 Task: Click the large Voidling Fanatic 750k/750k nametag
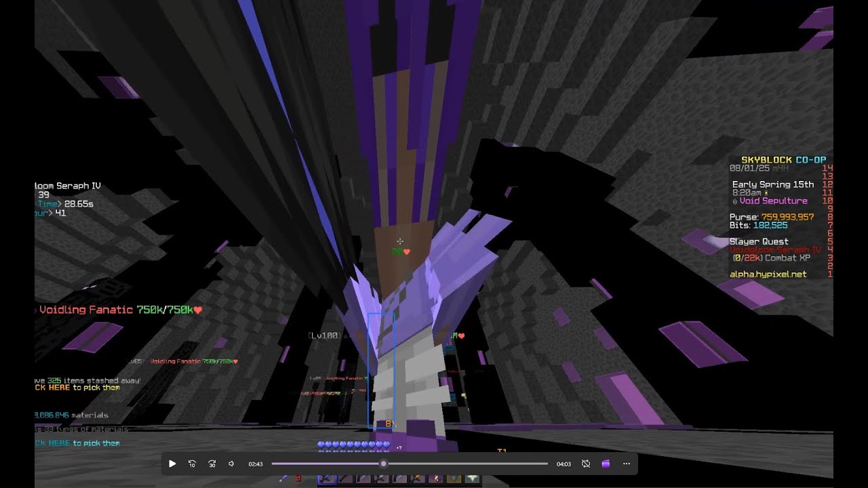[x=119, y=310]
